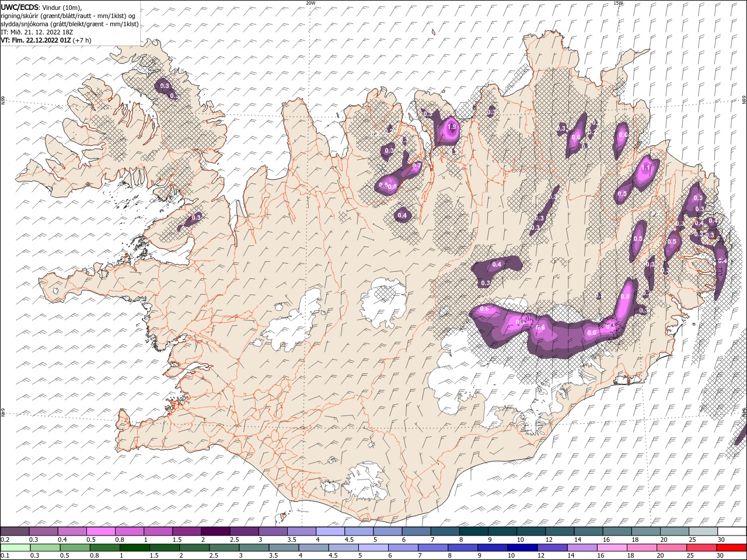Click the 1.5 label under the snow scale
Screen dimensions: 747x560
[177, 540]
